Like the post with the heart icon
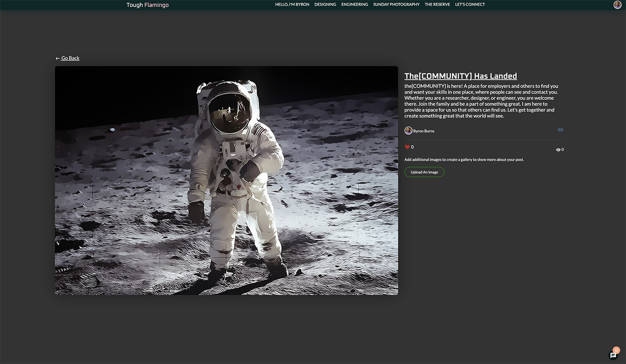 [x=407, y=147]
